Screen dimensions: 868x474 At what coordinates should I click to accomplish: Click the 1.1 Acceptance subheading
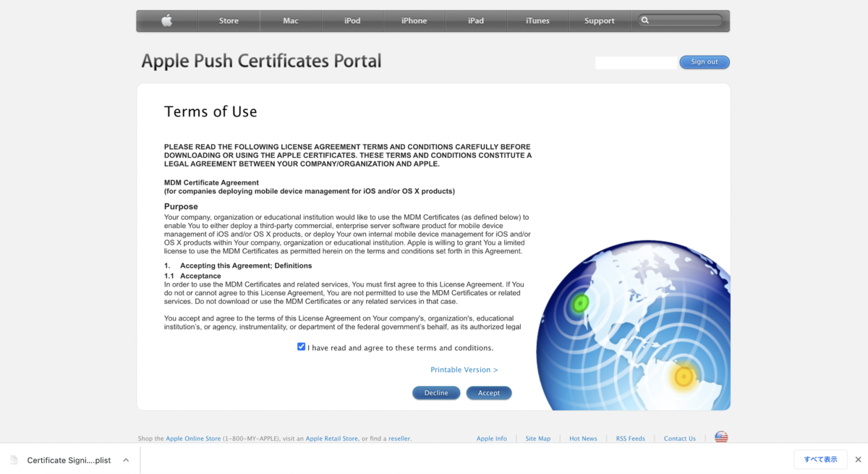(x=192, y=276)
